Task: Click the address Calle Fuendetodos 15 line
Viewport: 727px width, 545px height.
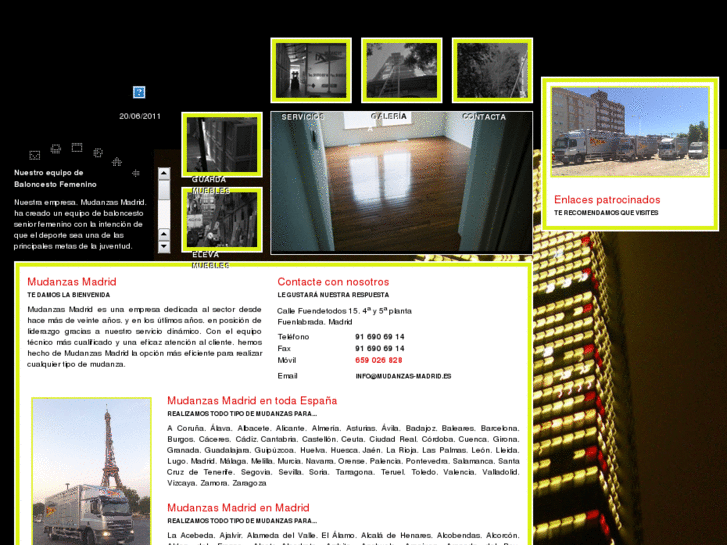Action: pyautogui.click(x=344, y=311)
